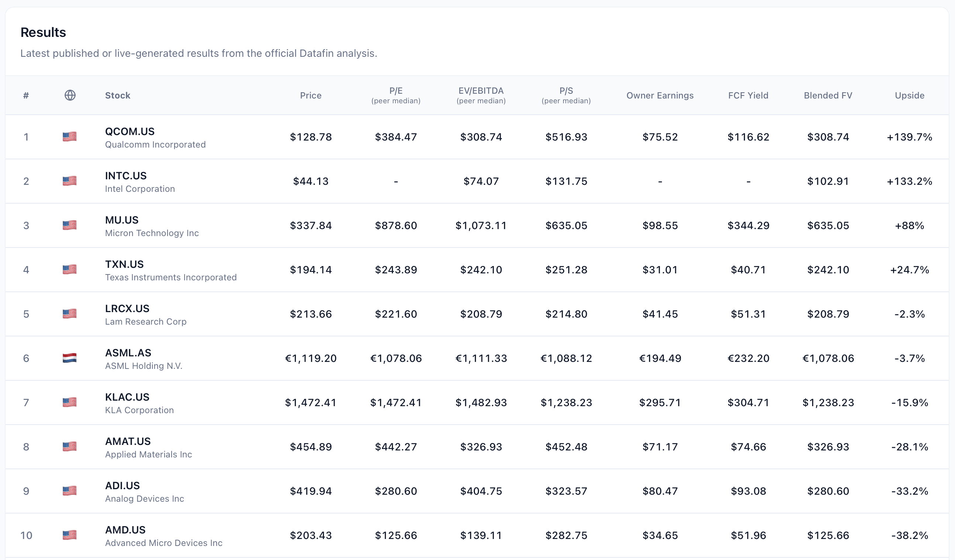
Task: Open the MU.US ticker
Action: [x=122, y=220]
